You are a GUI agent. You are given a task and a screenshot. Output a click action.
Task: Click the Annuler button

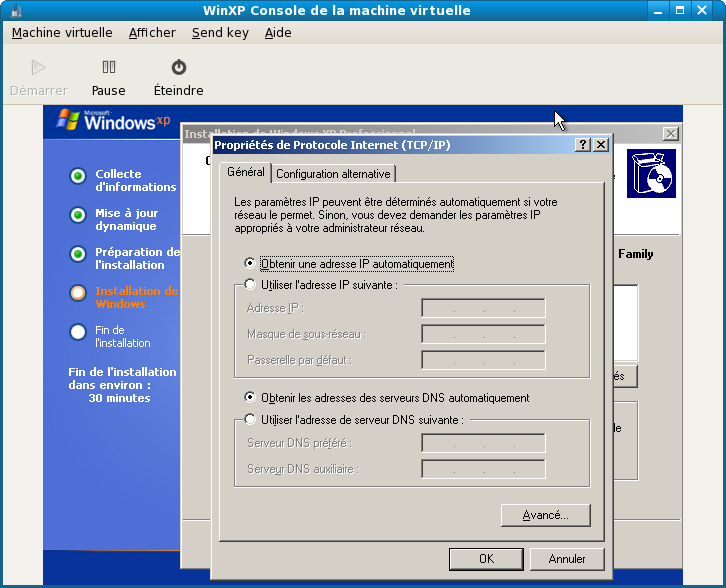point(567,559)
